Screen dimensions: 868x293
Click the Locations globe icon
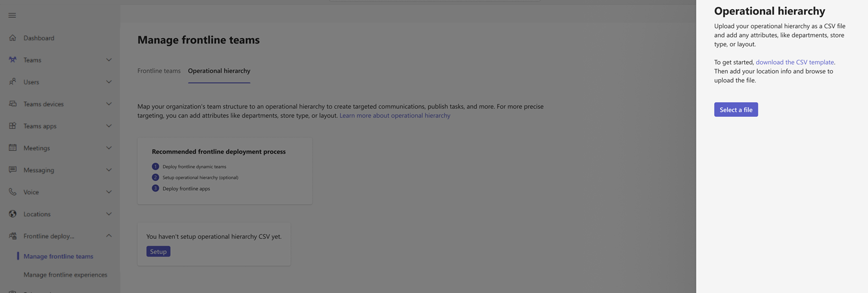point(12,214)
